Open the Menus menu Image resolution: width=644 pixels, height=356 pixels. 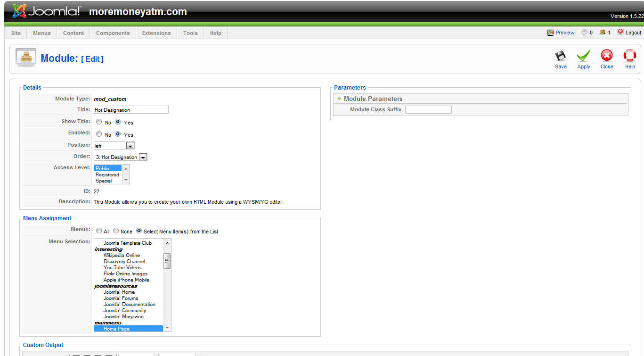[42, 33]
